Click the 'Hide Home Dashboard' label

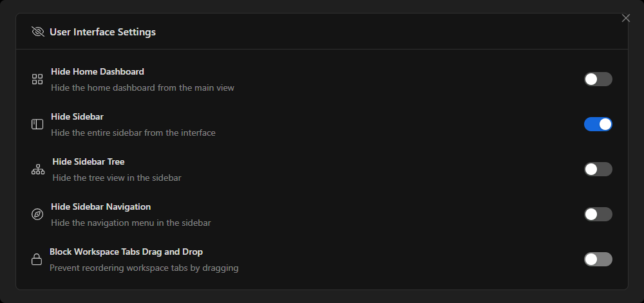[97, 71]
